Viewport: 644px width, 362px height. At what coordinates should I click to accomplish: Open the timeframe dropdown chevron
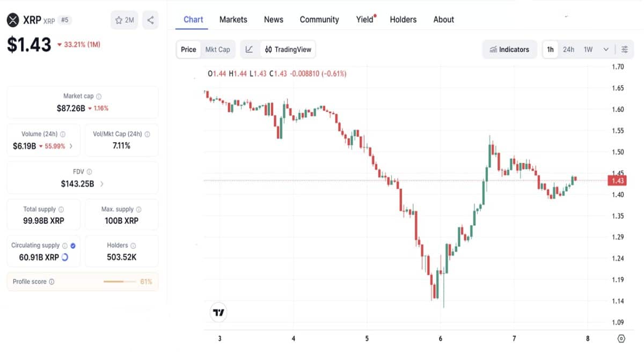(605, 49)
